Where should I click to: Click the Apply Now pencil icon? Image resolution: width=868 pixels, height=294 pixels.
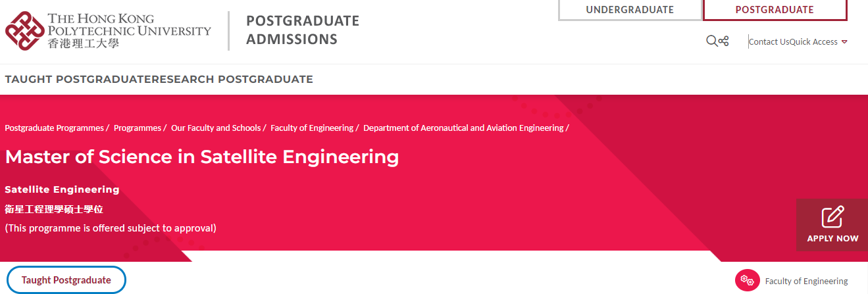tap(832, 217)
